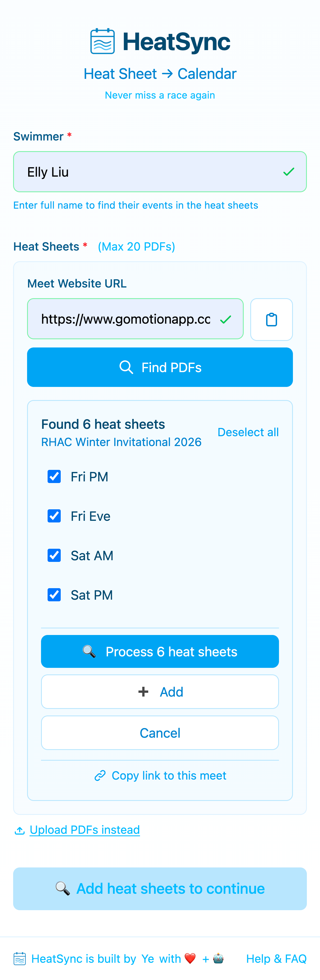Uncheck the Fri Eve heat sheet

pos(54,516)
